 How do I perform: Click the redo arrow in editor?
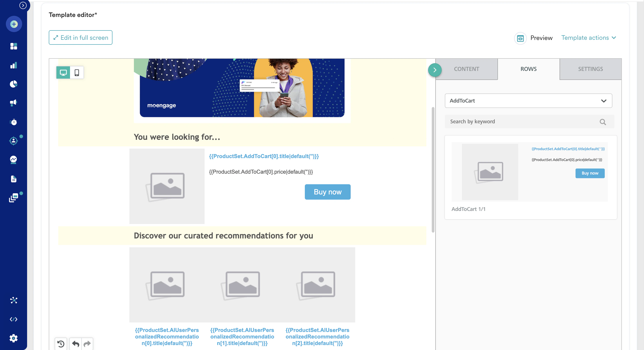[x=87, y=344]
